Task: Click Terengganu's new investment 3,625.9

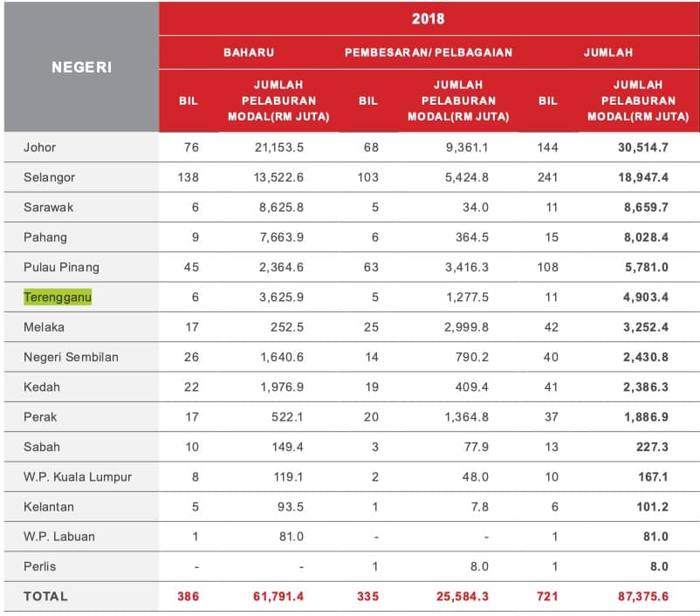Action: (x=281, y=297)
